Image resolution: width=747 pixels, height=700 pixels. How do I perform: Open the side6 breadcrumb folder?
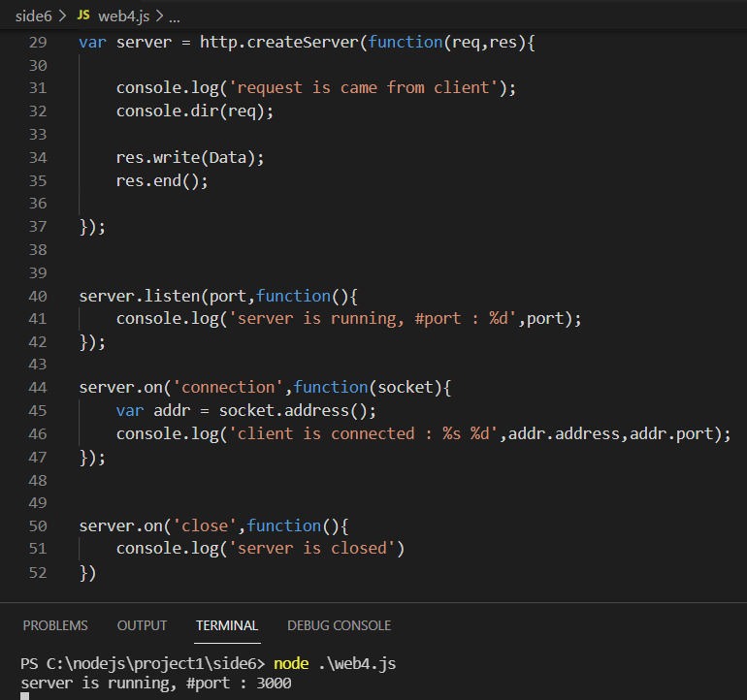tap(33, 16)
